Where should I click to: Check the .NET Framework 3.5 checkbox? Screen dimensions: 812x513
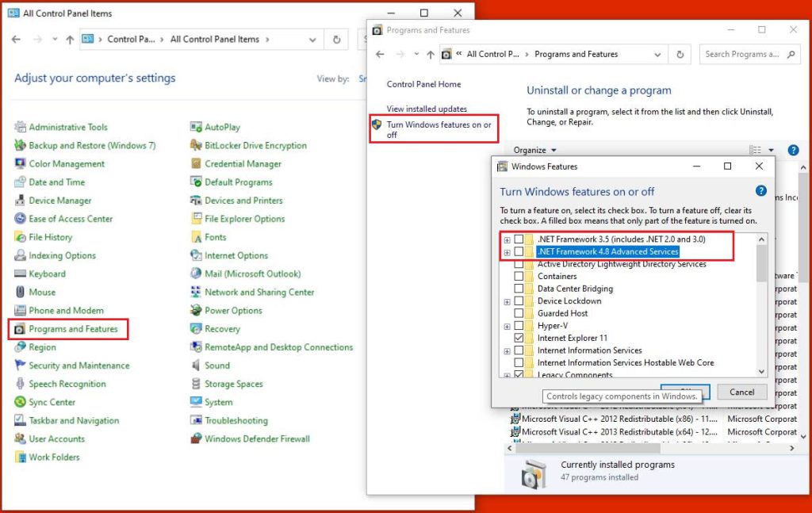coord(519,239)
